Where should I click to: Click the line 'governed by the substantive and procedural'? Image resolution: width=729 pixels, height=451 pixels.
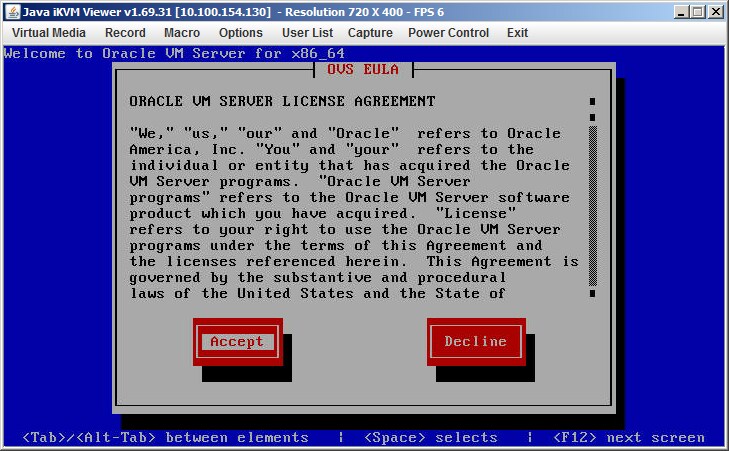click(318, 278)
